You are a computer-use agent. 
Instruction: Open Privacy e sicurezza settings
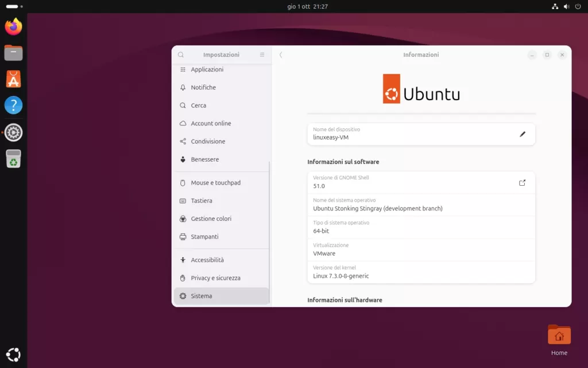pos(222,278)
